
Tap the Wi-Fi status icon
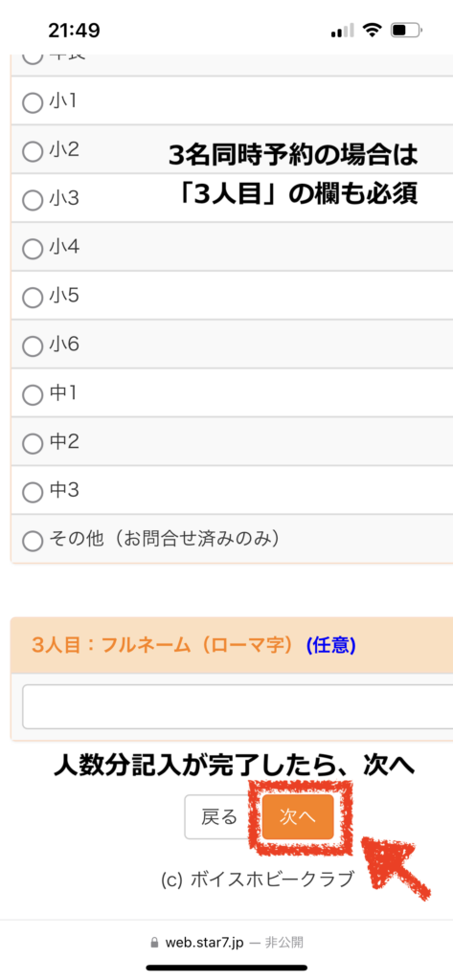click(373, 30)
